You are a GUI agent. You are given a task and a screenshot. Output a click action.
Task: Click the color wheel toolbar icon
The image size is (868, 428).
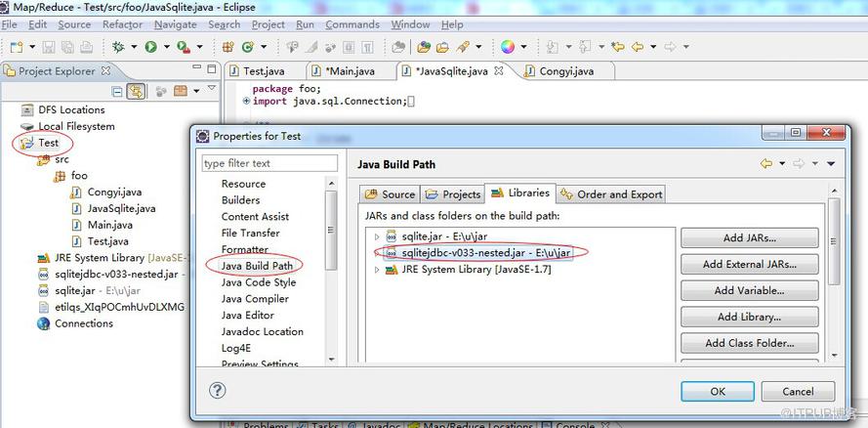[x=508, y=47]
